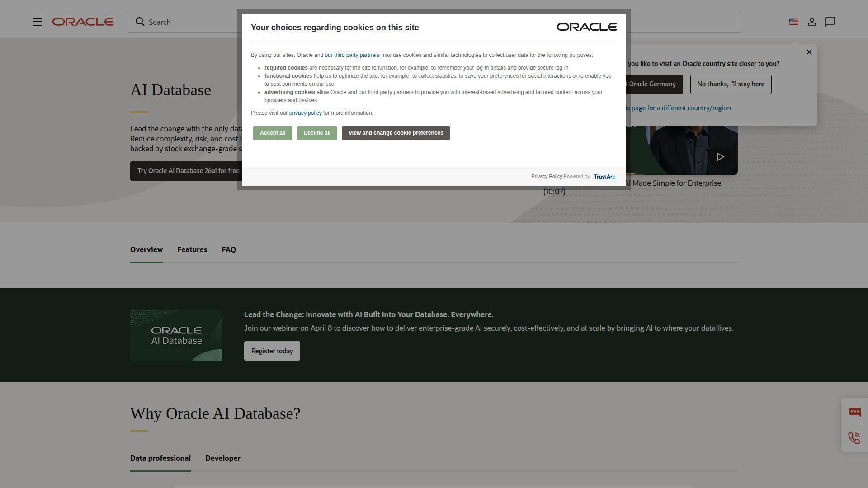868x488 pixels.
Task: Click the TrustArc logo in the cookie dialog
Action: 604,177
